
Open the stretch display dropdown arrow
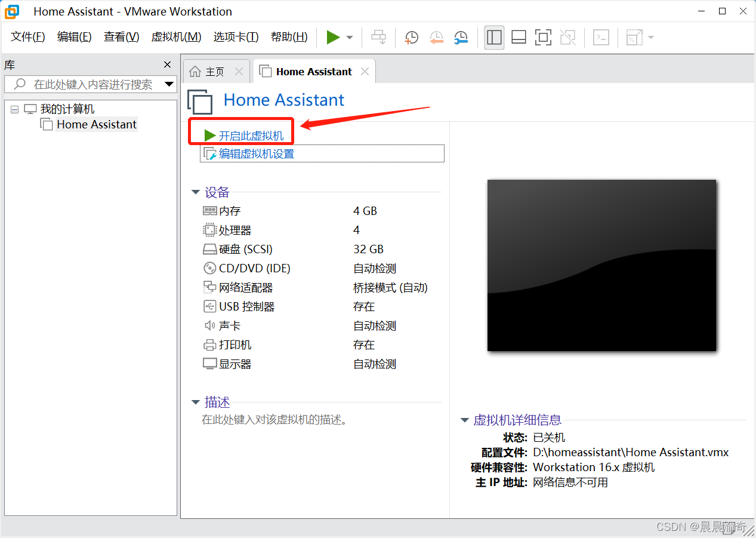650,38
